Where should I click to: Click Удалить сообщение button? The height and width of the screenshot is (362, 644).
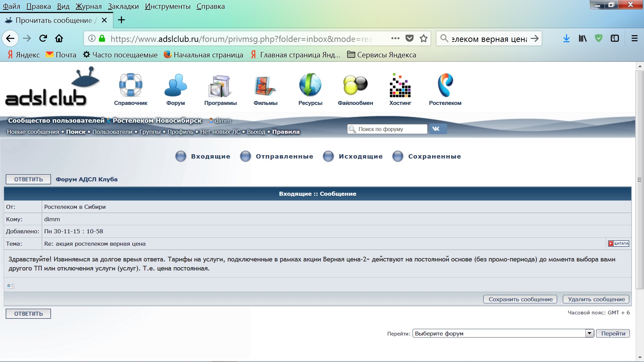[596, 299]
